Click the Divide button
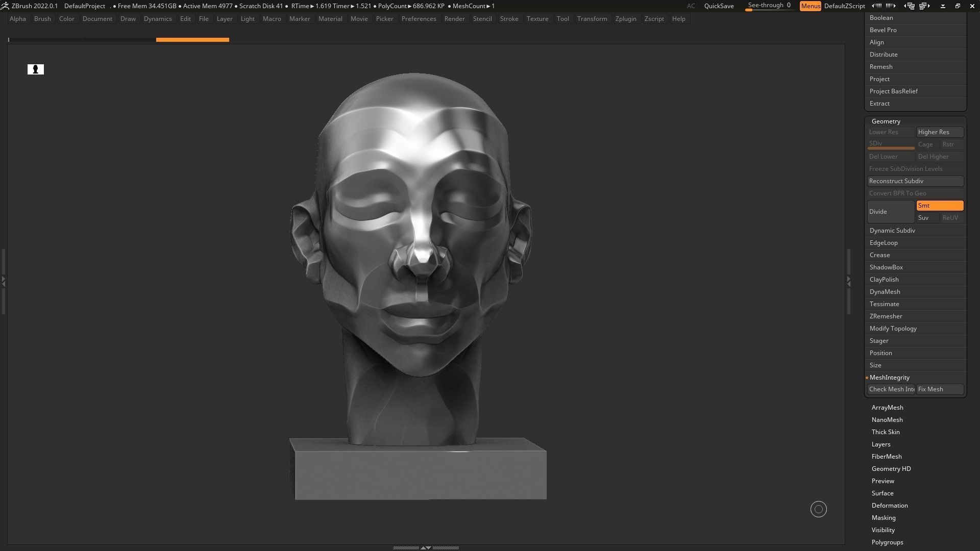This screenshot has height=551, width=980. click(891, 212)
